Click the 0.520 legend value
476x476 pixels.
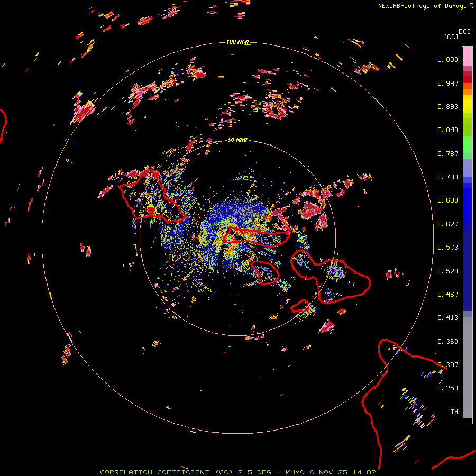[448, 271]
